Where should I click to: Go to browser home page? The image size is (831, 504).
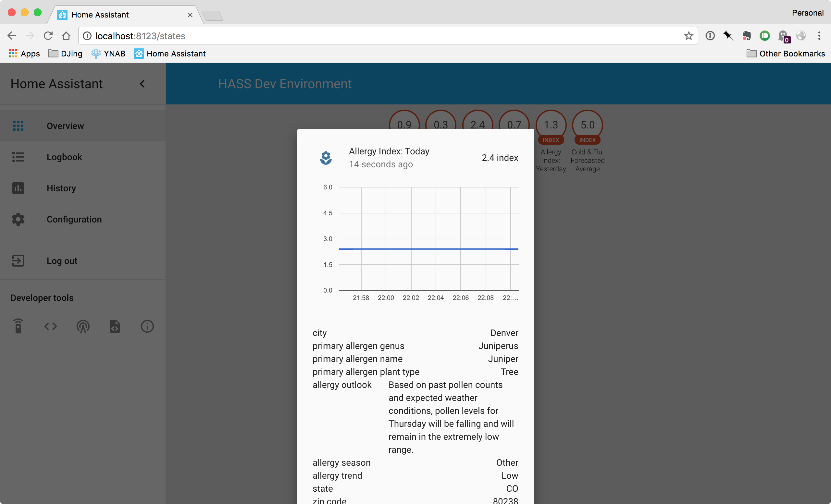click(66, 36)
